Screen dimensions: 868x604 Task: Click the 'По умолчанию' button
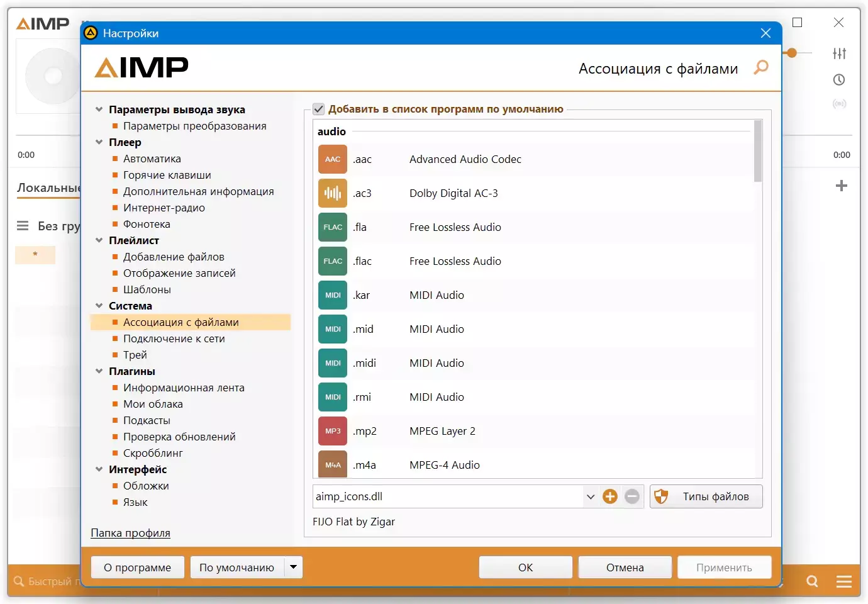click(x=237, y=567)
